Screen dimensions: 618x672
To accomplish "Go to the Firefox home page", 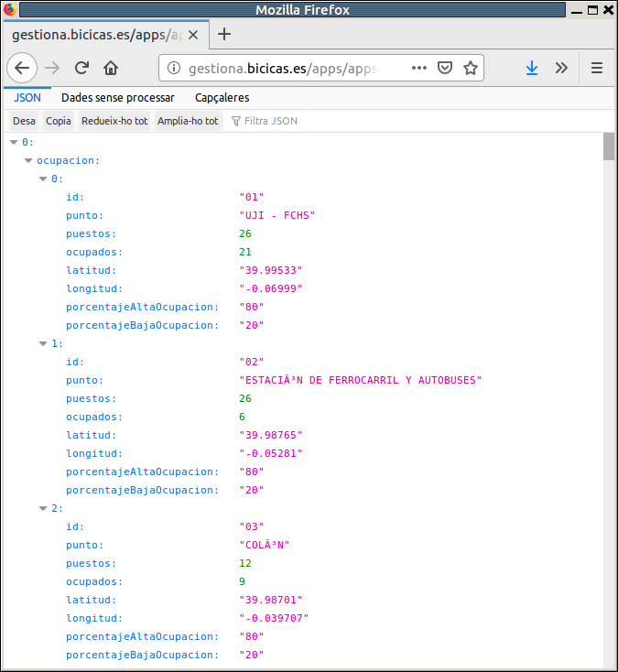I will [111, 68].
